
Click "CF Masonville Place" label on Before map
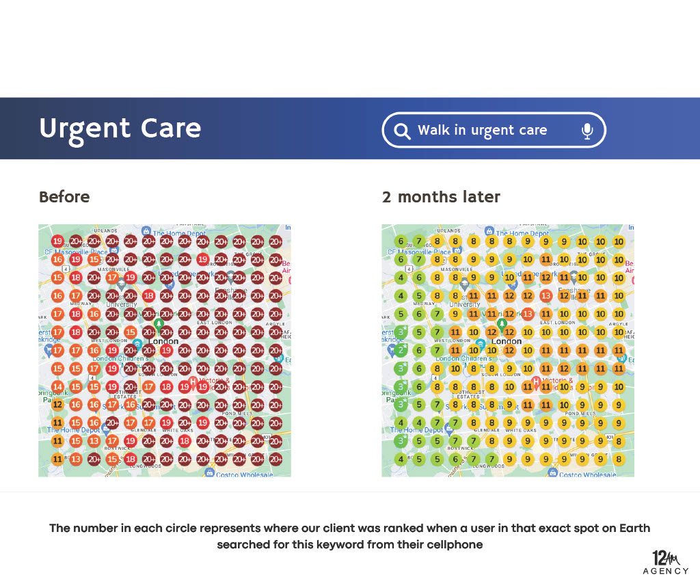pos(76,252)
